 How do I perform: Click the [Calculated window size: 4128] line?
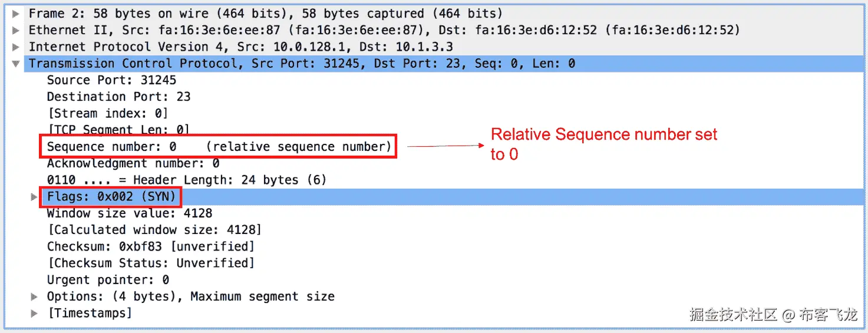(154, 230)
